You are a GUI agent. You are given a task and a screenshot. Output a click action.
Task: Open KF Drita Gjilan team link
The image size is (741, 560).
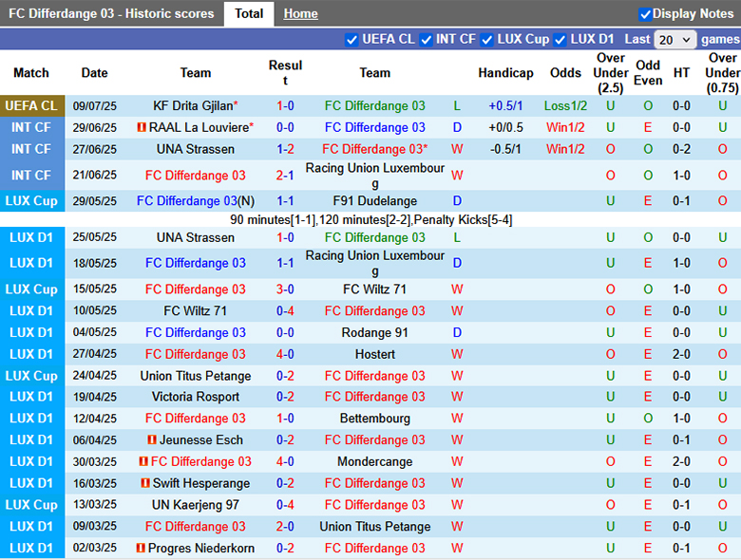pos(193,105)
